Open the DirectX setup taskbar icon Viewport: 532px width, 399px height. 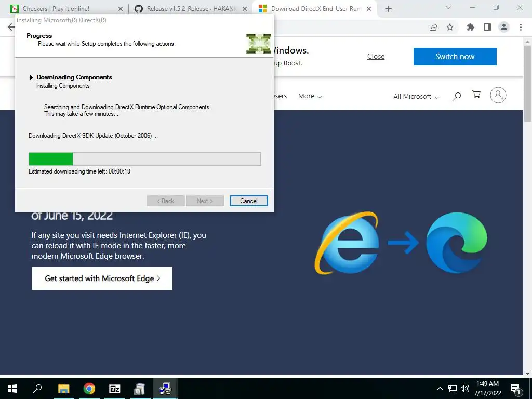point(165,389)
